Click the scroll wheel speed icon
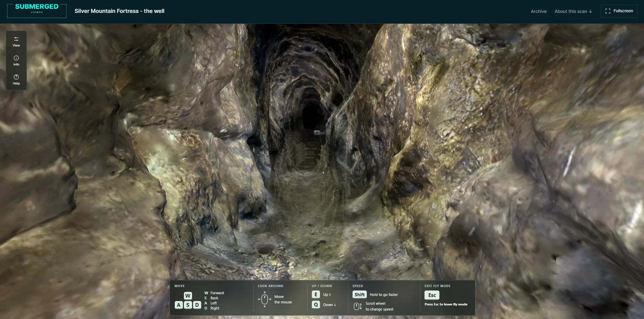The image size is (644, 319). (x=358, y=306)
